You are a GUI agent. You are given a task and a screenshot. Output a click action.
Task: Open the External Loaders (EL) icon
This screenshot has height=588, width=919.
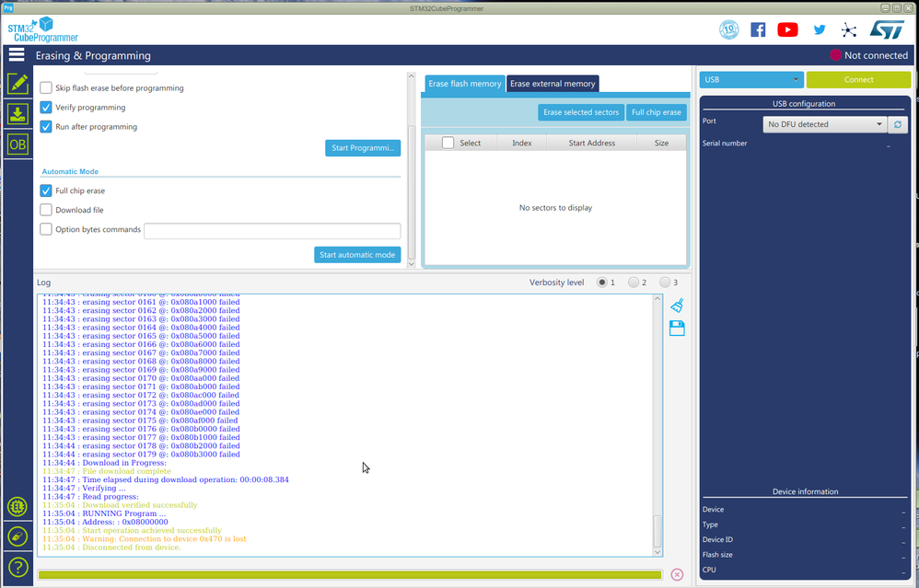[17, 507]
